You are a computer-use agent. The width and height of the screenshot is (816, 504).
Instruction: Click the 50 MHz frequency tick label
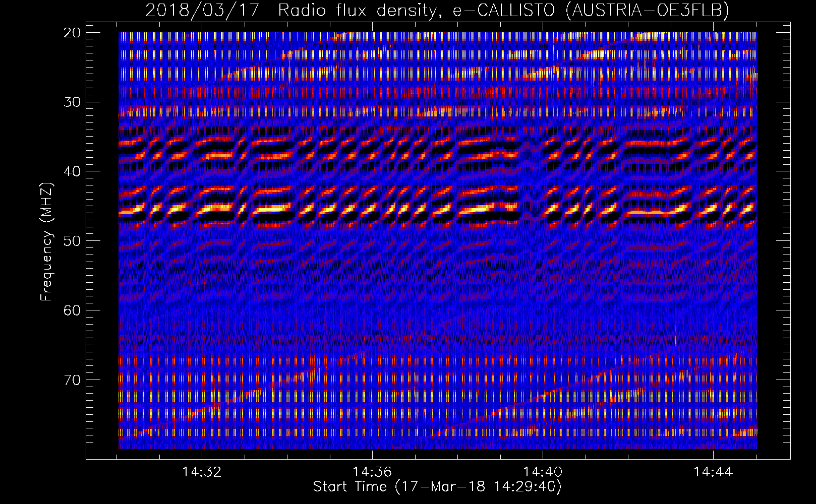coord(73,241)
